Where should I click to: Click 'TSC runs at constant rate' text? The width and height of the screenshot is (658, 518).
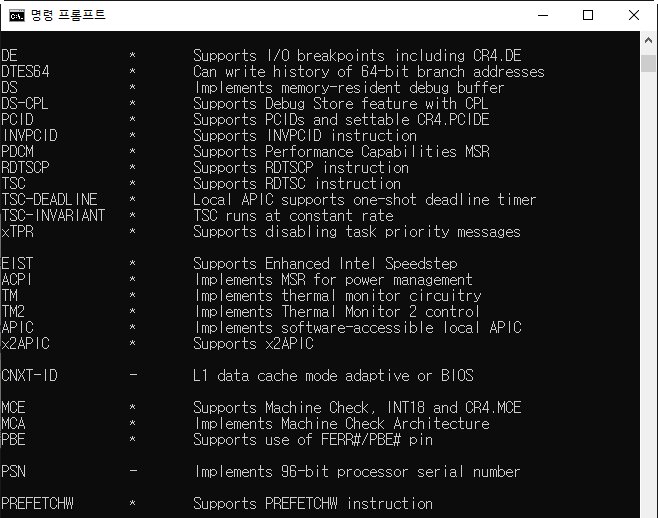[x=293, y=215]
